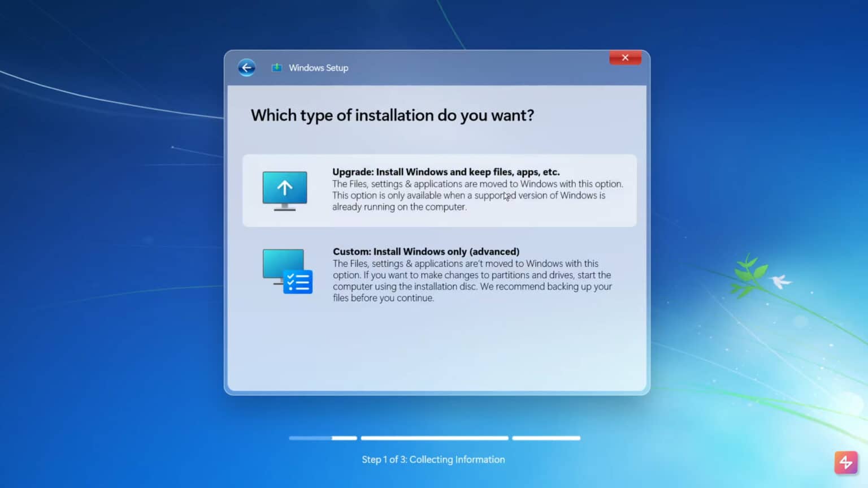Click the second progress bar segment
This screenshot has width=868, height=488.
434,438
